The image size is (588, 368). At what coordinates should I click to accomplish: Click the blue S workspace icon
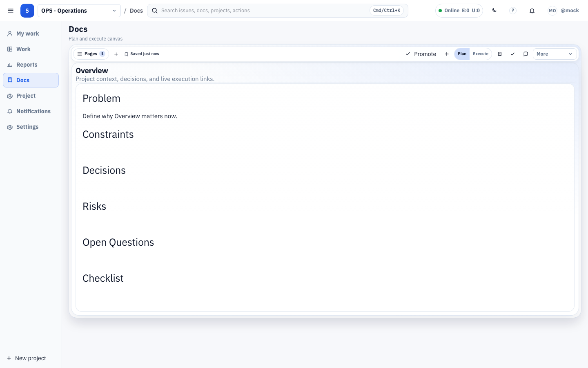point(27,10)
